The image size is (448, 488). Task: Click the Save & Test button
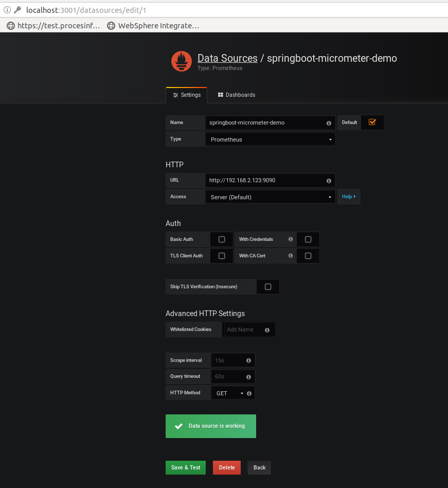[x=186, y=467]
